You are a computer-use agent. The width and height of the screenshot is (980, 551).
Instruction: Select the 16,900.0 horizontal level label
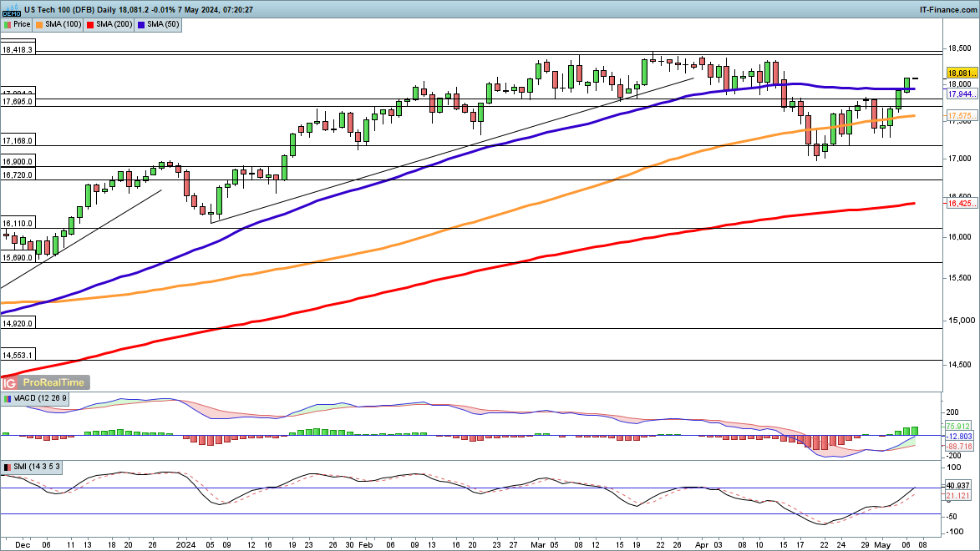[x=18, y=162]
